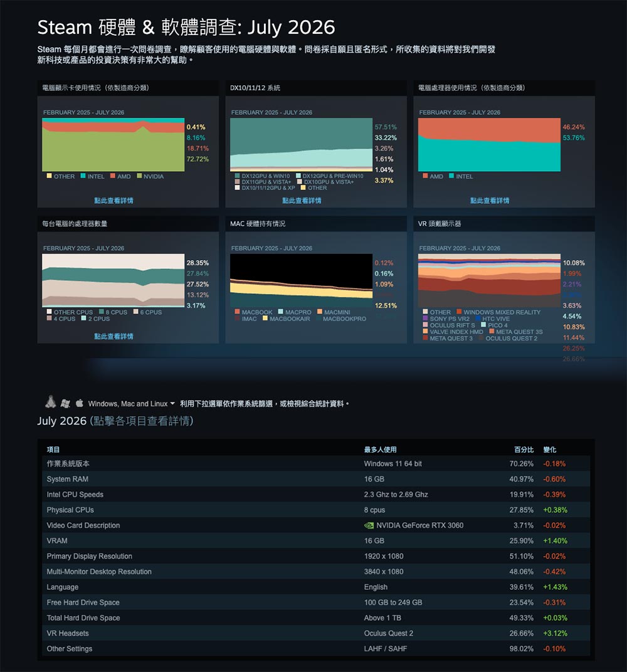The width and height of the screenshot is (627, 672).
Task: Click the Apple logo OS icon
Action: 79,403
